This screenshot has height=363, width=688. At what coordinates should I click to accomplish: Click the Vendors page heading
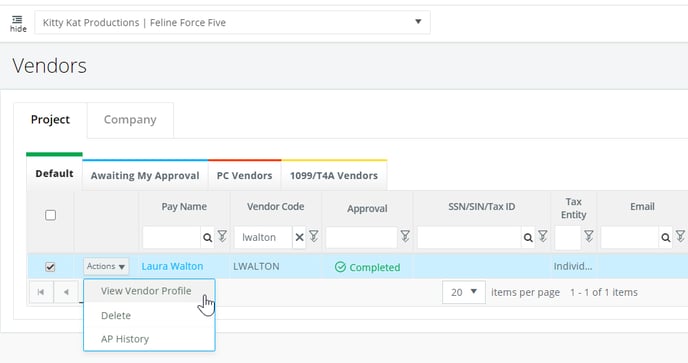(x=50, y=66)
